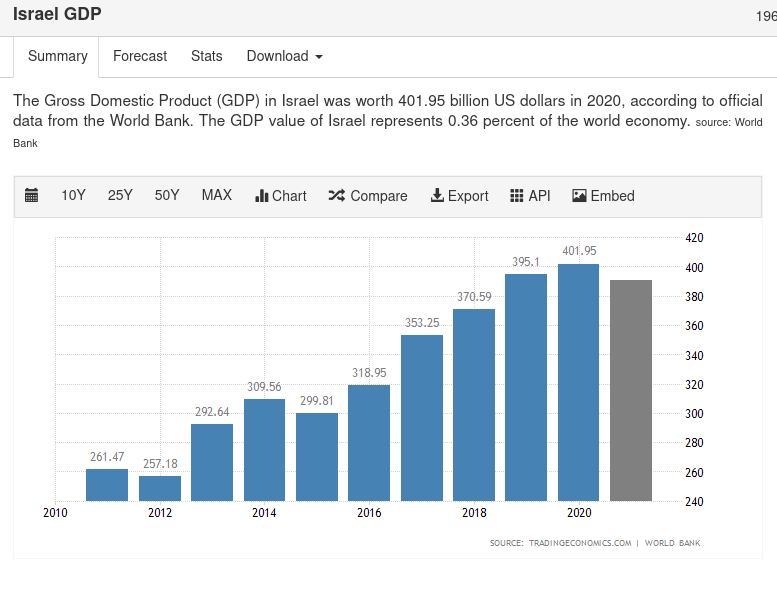Click the 240 y-axis label
Viewport: 777px width, 594px height.
(x=694, y=502)
